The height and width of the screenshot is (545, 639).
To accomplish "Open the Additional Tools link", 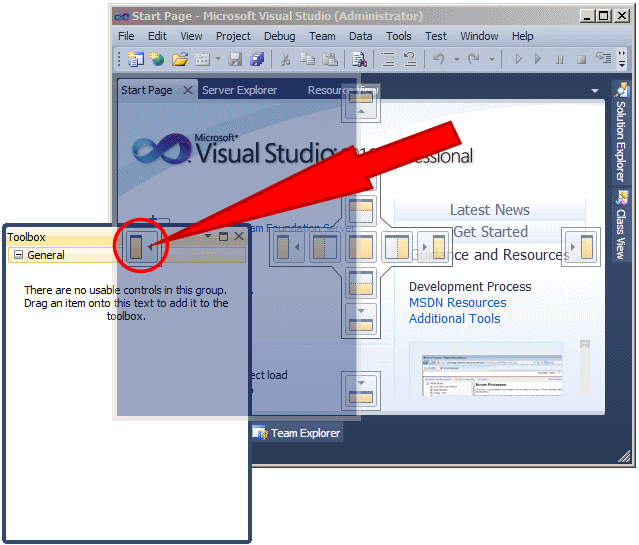I will 454,319.
